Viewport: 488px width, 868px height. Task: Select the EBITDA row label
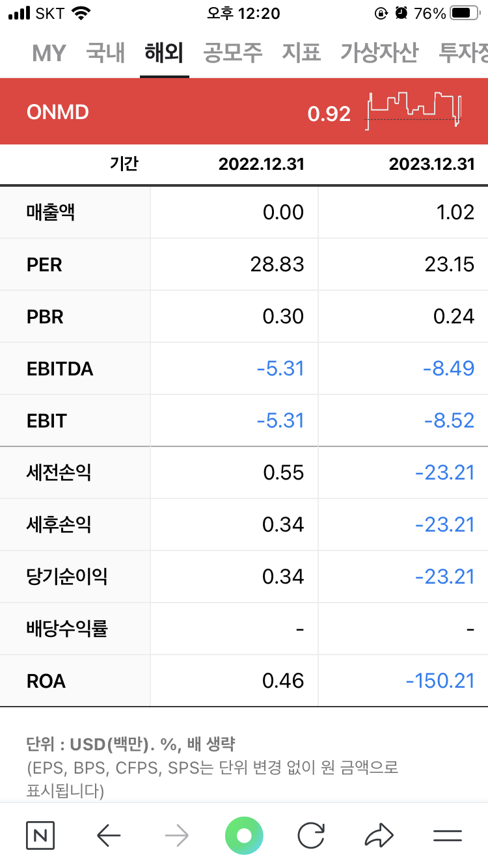(60, 369)
